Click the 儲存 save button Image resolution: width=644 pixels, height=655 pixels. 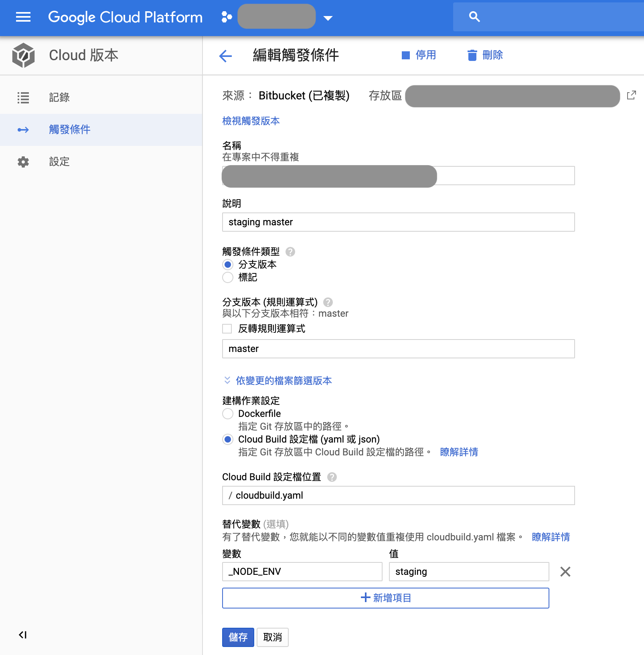[238, 637]
